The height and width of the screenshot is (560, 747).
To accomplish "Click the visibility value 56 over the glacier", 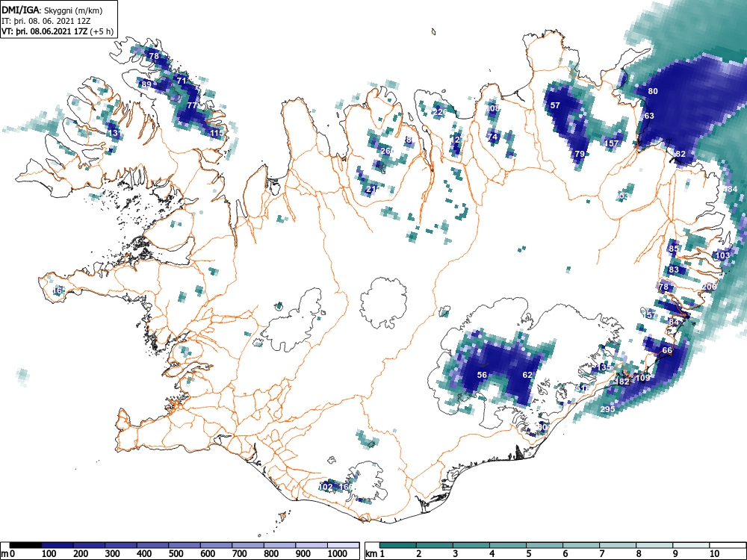I will point(482,375).
